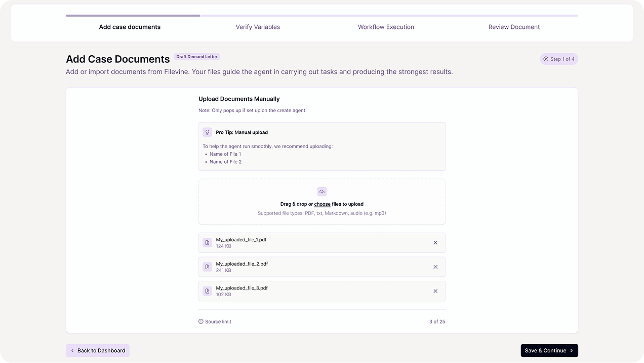Click file icon for My_uploaded_file_2.pdf
Screen dimensions: 644x363
[x=207, y=267]
